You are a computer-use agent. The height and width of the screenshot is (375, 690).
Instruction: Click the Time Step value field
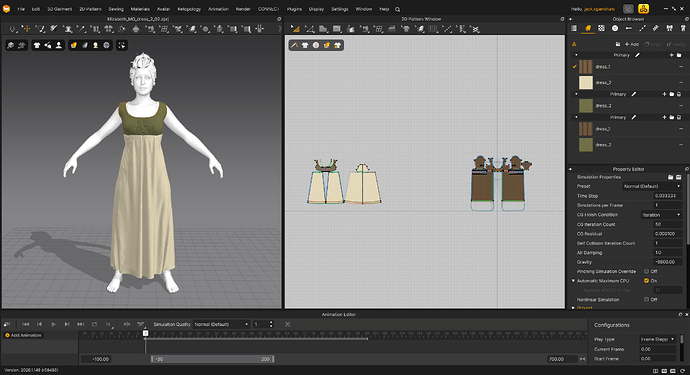click(667, 196)
